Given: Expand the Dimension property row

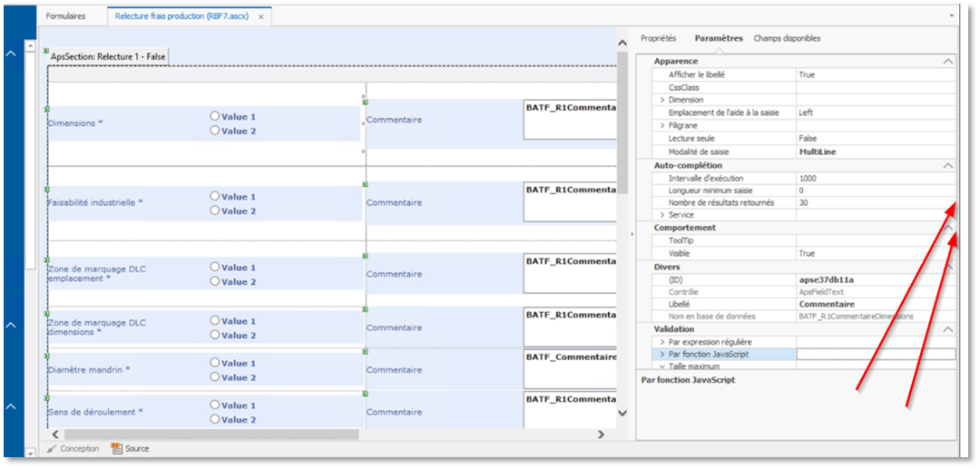Looking at the screenshot, I should coord(662,100).
